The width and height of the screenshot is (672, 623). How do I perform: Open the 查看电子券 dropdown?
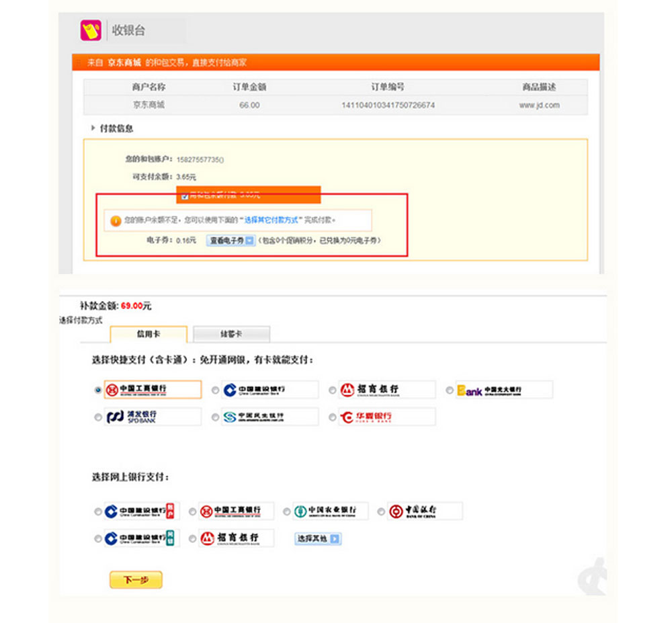tap(230, 241)
